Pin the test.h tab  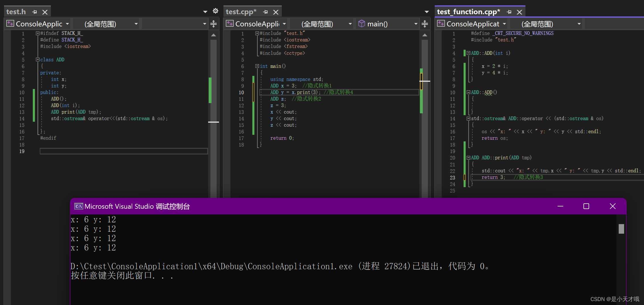(x=34, y=12)
